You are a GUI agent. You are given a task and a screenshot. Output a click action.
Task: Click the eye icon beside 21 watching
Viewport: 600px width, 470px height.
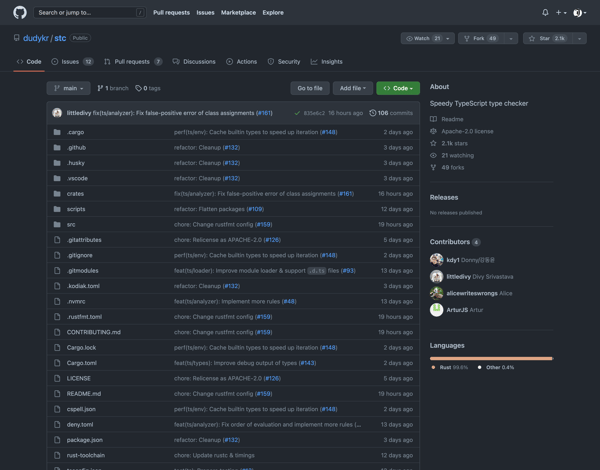pos(433,155)
